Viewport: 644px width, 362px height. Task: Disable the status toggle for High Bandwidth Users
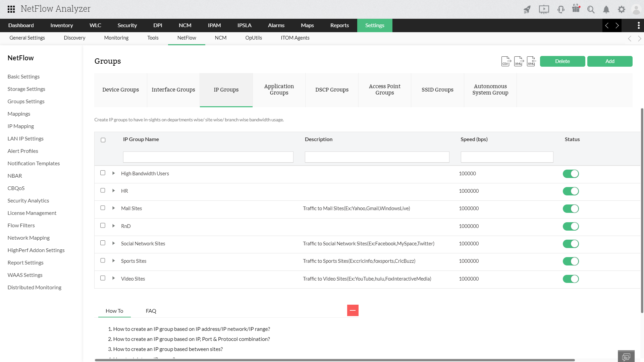pos(571,174)
